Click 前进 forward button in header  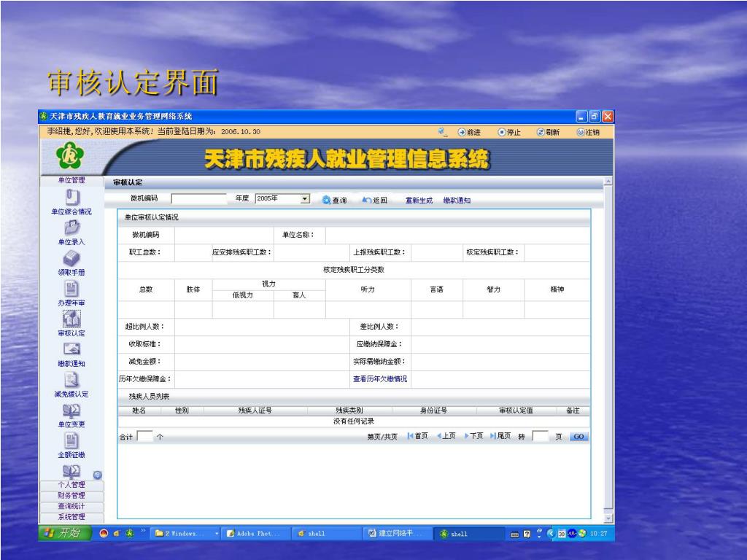469,132
